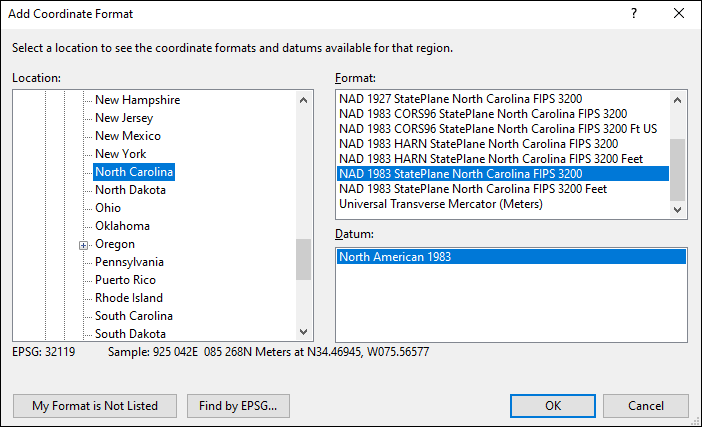Click the help question mark icon
The height and width of the screenshot is (427, 702).
point(634,13)
